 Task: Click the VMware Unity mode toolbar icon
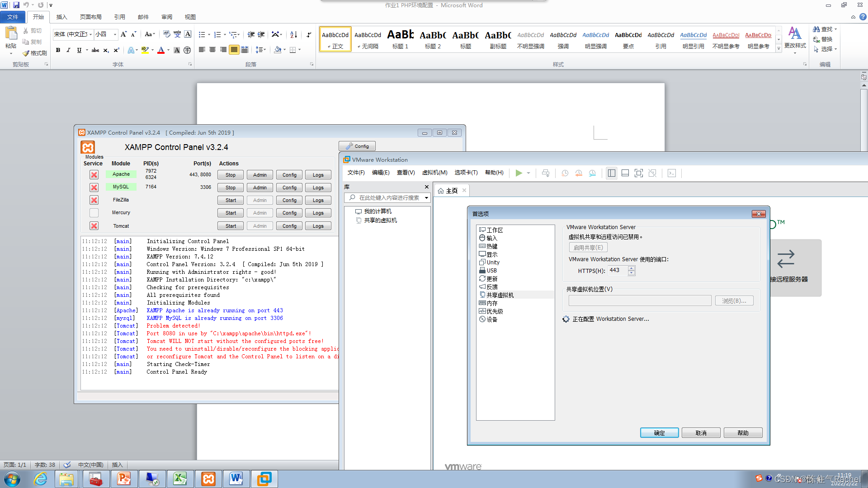[652, 173]
